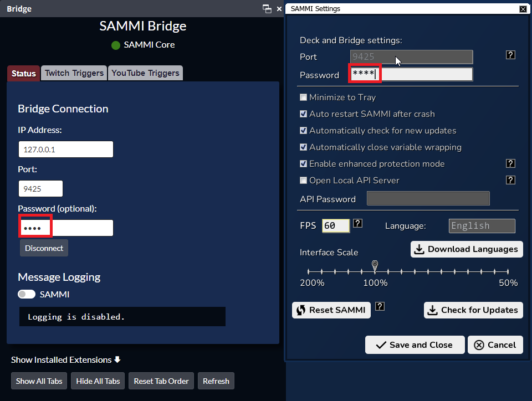The height and width of the screenshot is (401, 532).
Task: Open help for enhanced protection mode
Action: [510, 163]
